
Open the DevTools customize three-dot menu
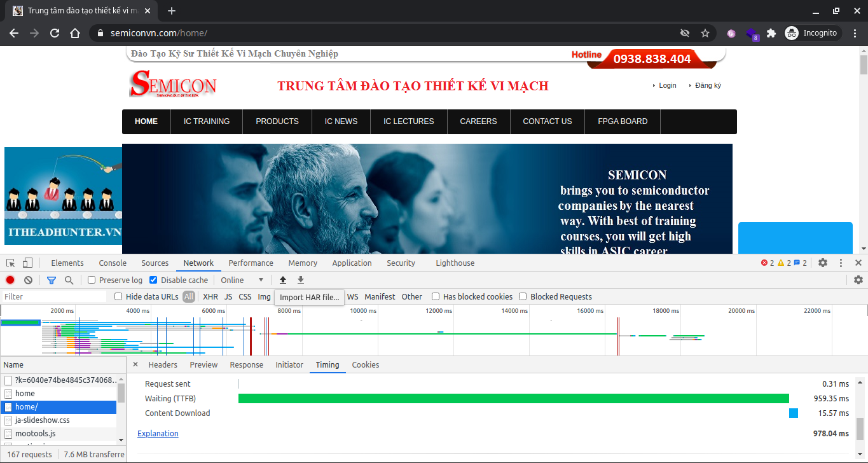841,263
